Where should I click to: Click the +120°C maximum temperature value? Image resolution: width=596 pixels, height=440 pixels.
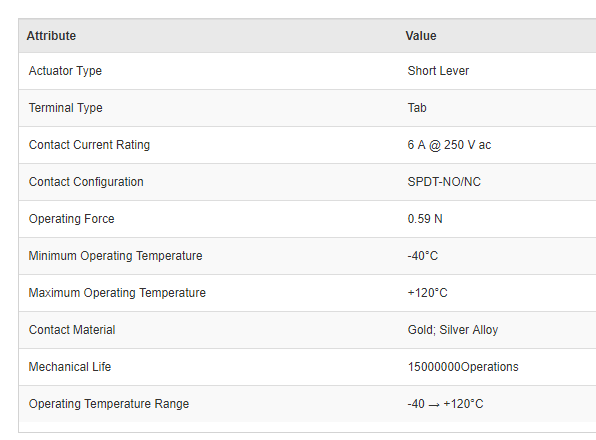click(428, 293)
